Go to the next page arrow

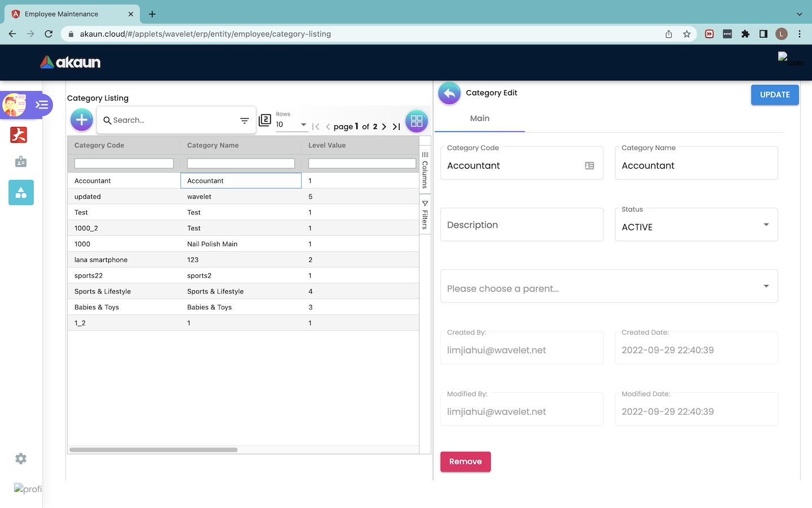point(384,127)
